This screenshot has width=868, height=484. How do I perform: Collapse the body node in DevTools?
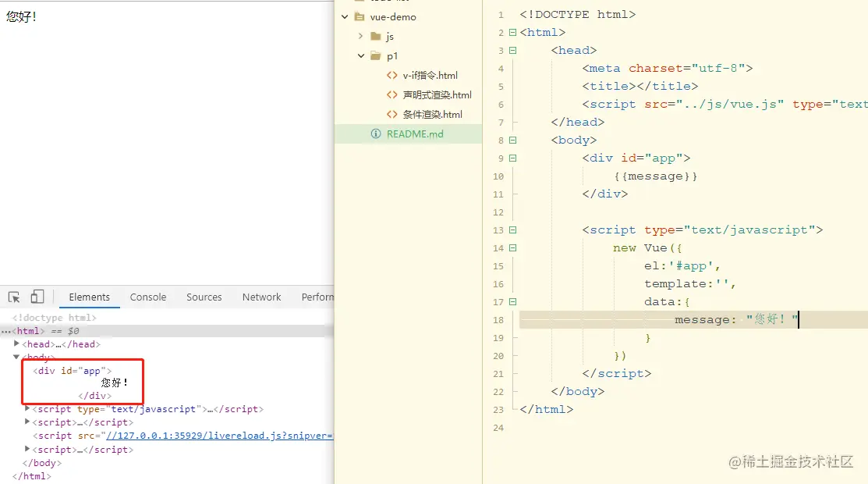tap(16, 357)
